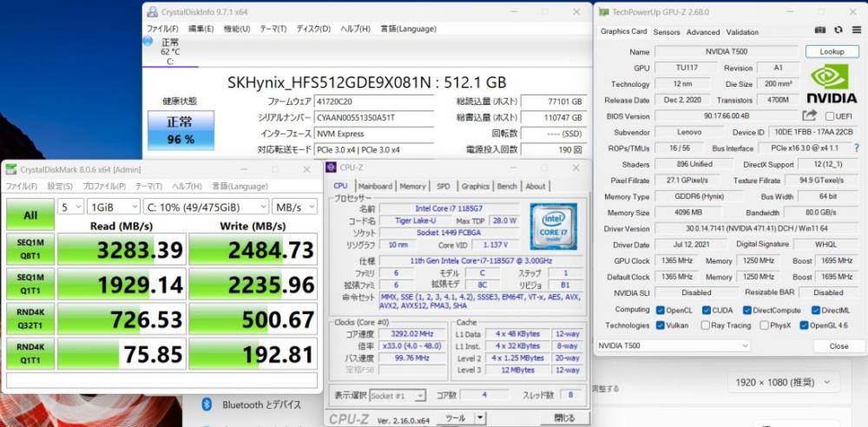Open the Memory tab in CPU-Z
This screenshot has height=427, width=868.
click(413, 186)
